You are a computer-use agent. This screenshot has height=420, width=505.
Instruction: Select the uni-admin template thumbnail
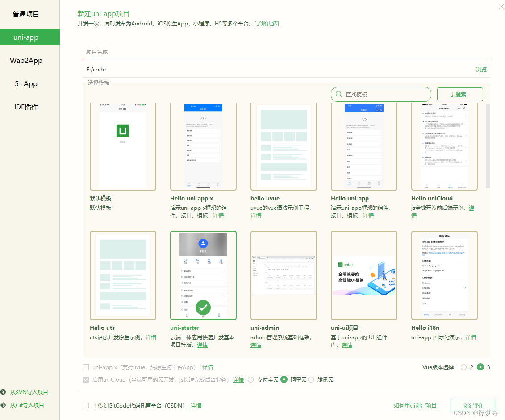pos(284,275)
